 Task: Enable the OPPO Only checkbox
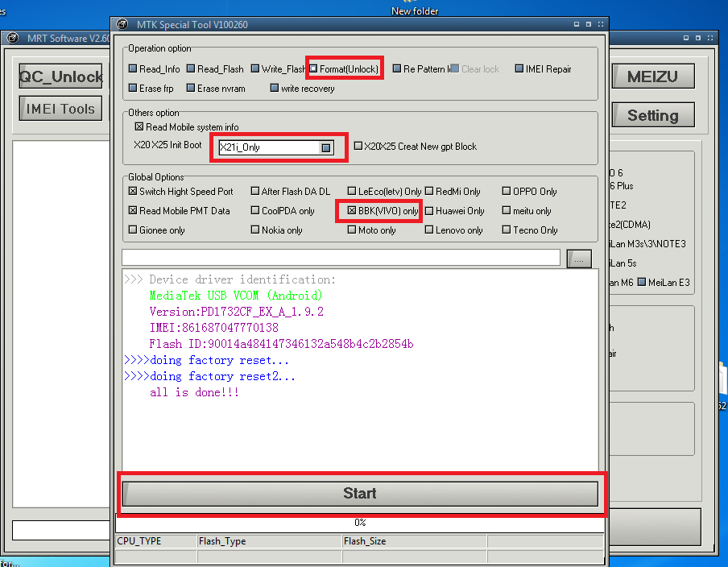(507, 191)
